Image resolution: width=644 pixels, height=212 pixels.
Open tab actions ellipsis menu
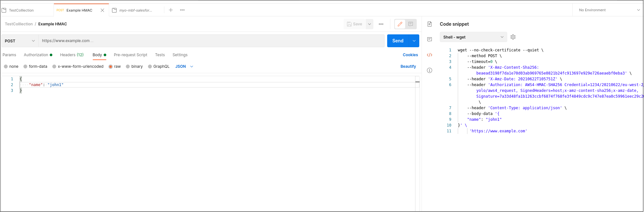[182, 10]
